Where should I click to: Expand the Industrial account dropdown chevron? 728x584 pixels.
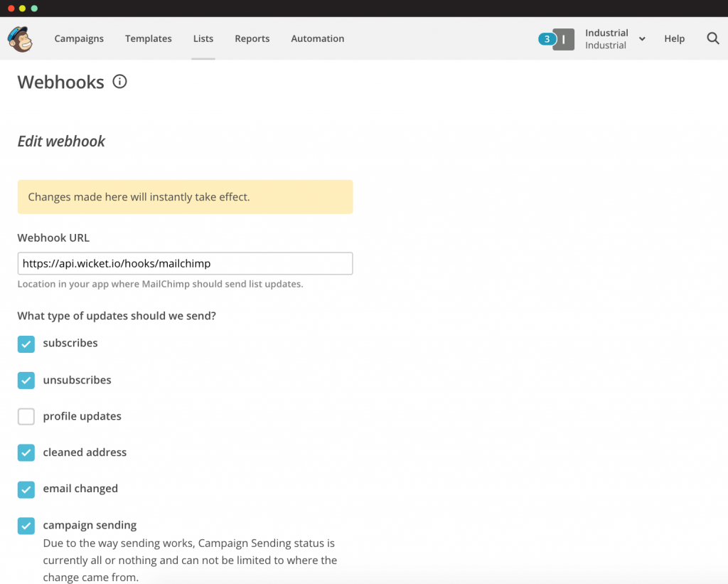tap(642, 39)
